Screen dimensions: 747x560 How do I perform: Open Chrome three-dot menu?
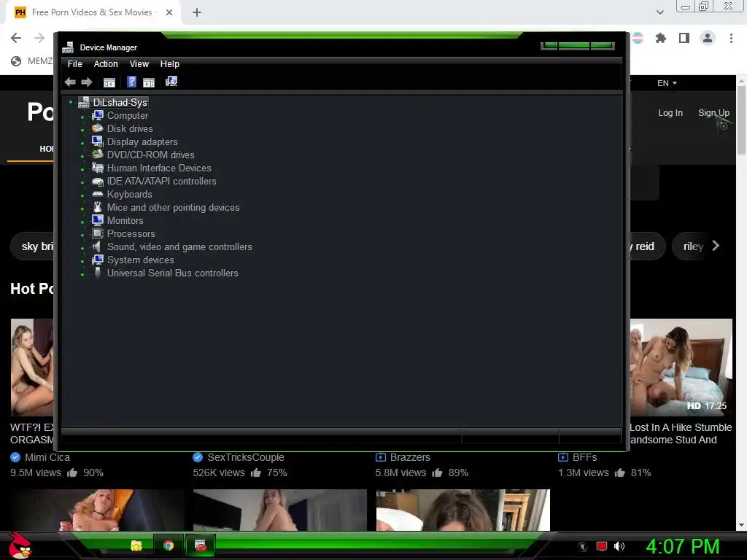pos(731,38)
